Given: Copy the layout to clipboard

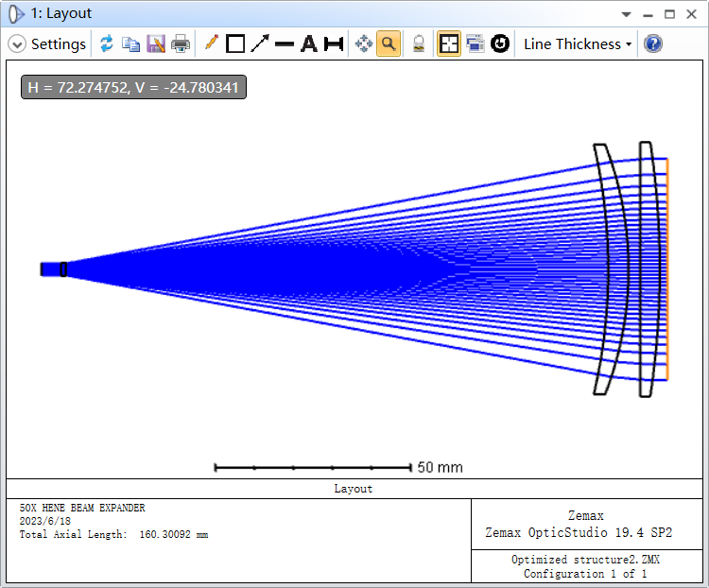Looking at the screenshot, I should (131, 44).
